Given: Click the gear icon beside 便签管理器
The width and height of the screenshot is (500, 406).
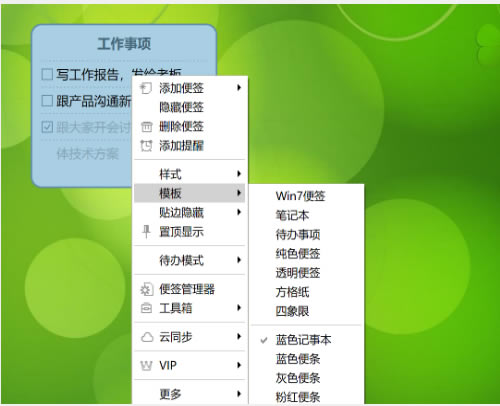Looking at the screenshot, I should click(x=146, y=289).
